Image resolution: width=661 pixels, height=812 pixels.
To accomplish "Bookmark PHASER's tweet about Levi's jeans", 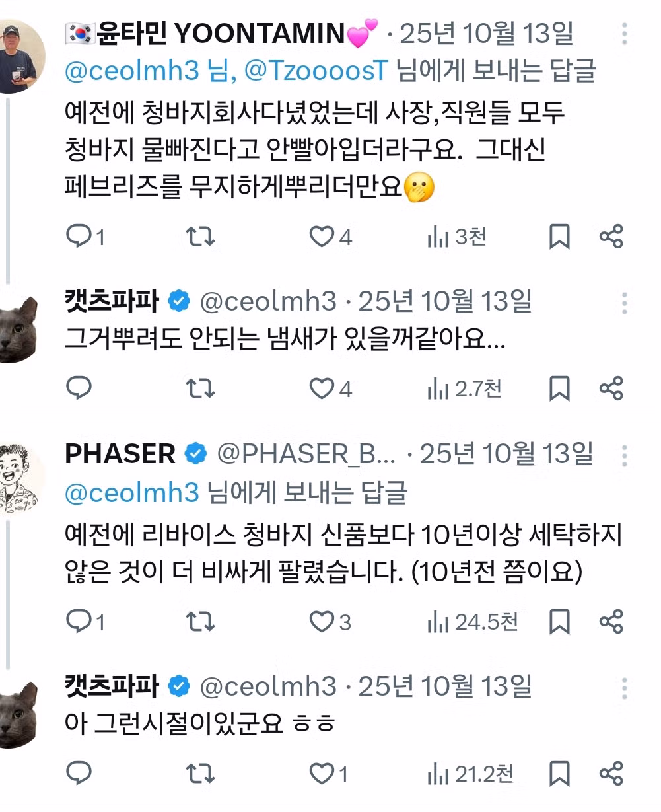I will (560, 621).
